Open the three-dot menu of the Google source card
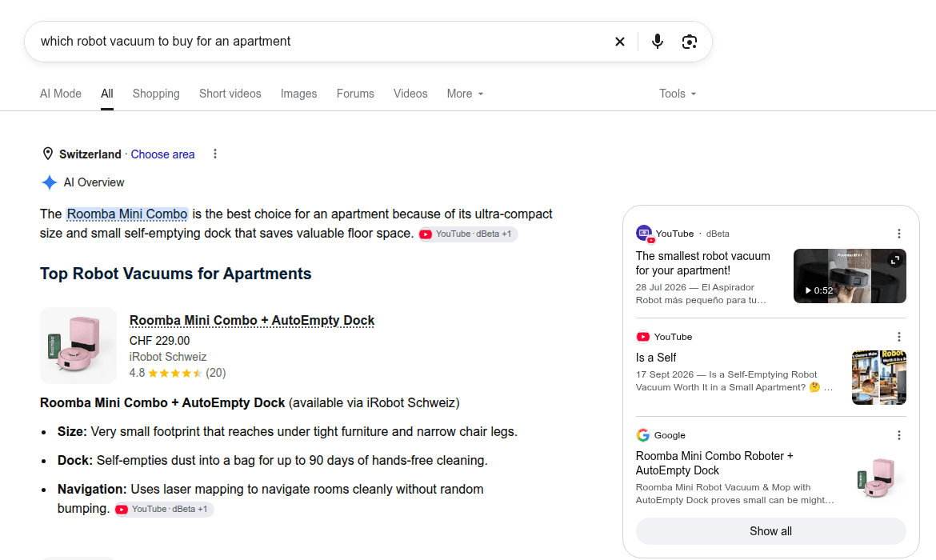The image size is (936, 560). pos(898,435)
